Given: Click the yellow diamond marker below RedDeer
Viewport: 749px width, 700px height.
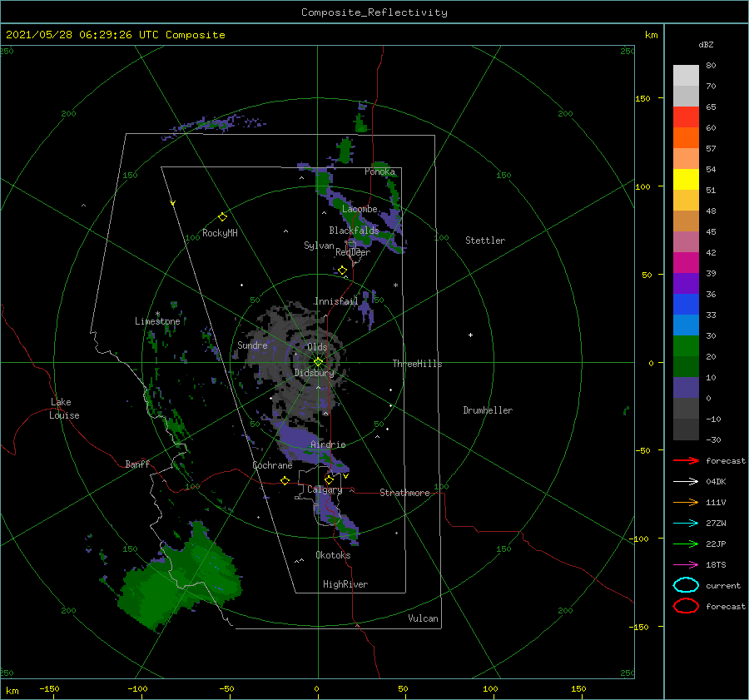Looking at the screenshot, I should pos(342,271).
